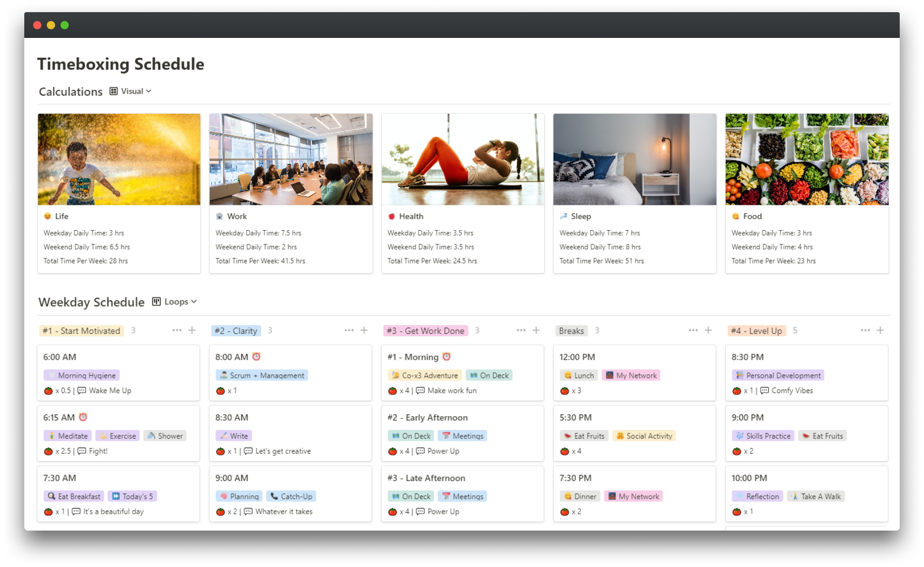Click the board view icon beside Loops
The image size is (924, 567).
pyautogui.click(x=157, y=301)
